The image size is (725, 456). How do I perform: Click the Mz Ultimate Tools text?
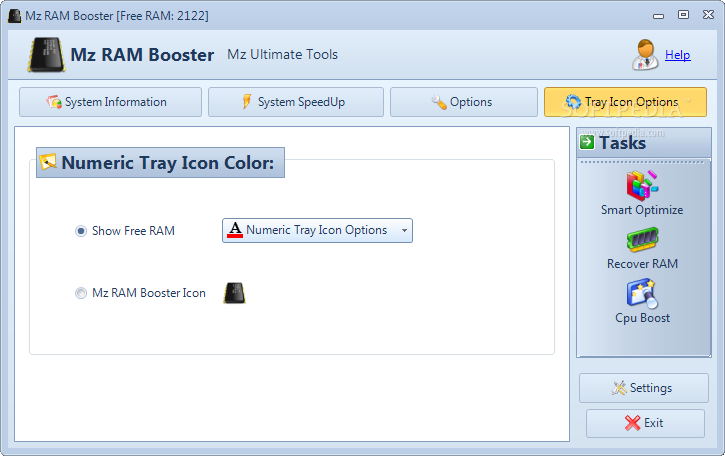click(x=283, y=55)
